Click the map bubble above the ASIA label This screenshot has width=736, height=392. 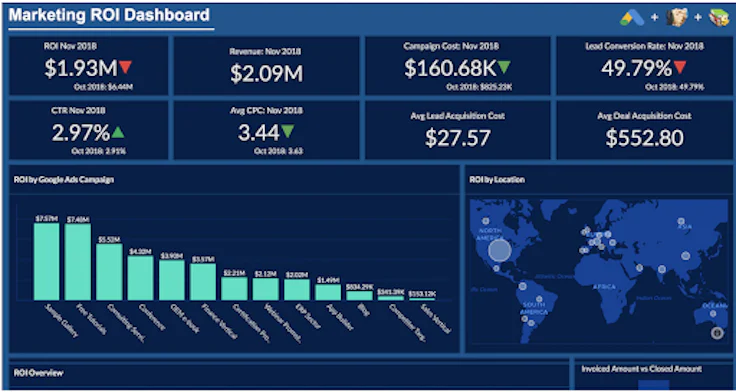(680, 220)
